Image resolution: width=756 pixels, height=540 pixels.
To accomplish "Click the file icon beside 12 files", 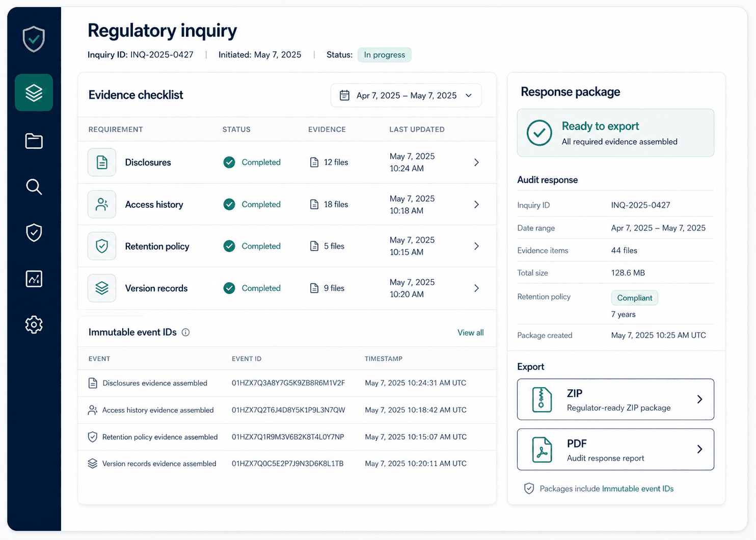I will point(314,163).
